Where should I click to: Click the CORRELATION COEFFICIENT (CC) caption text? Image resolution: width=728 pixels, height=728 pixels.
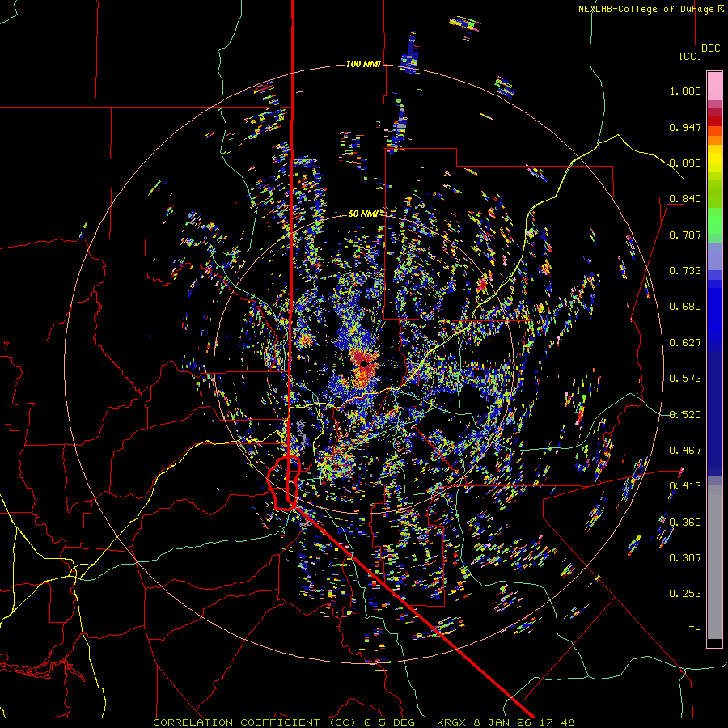(x=255, y=722)
